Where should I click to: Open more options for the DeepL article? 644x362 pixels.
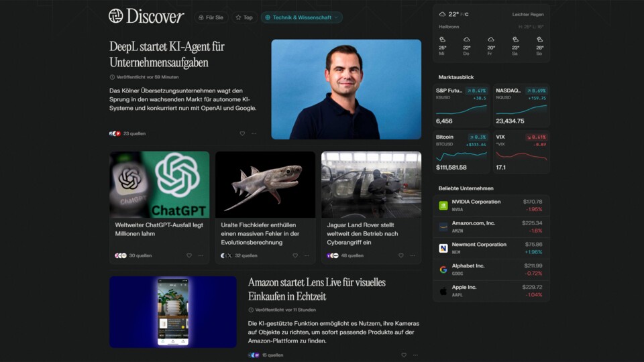coord(254,133)
